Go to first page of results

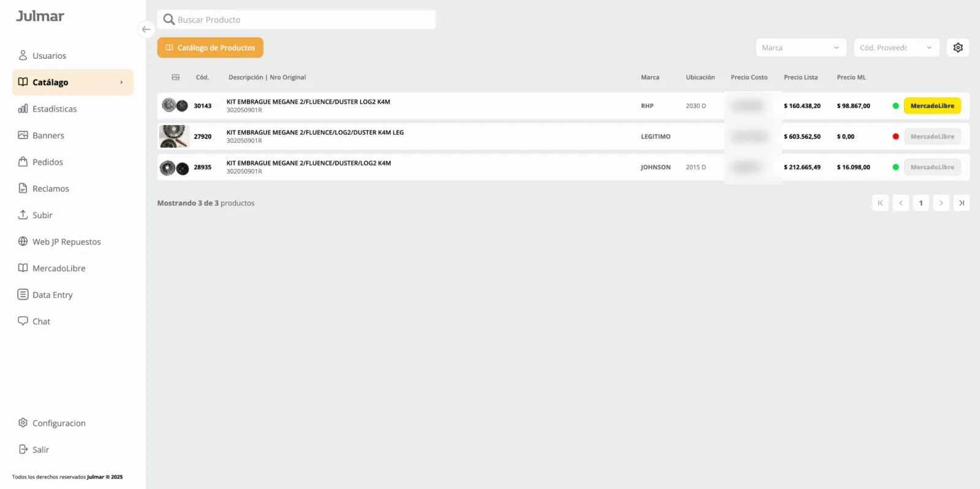click(x=880, y=203)
